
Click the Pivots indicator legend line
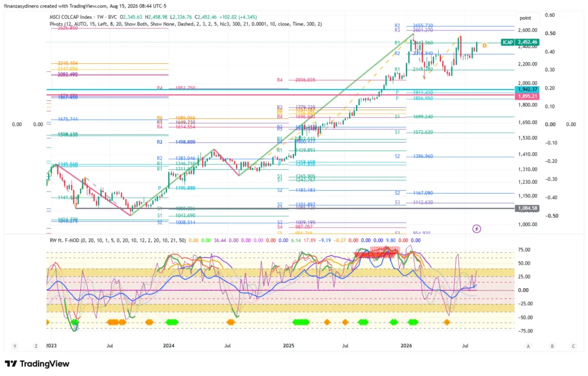(x=185, y=24)
